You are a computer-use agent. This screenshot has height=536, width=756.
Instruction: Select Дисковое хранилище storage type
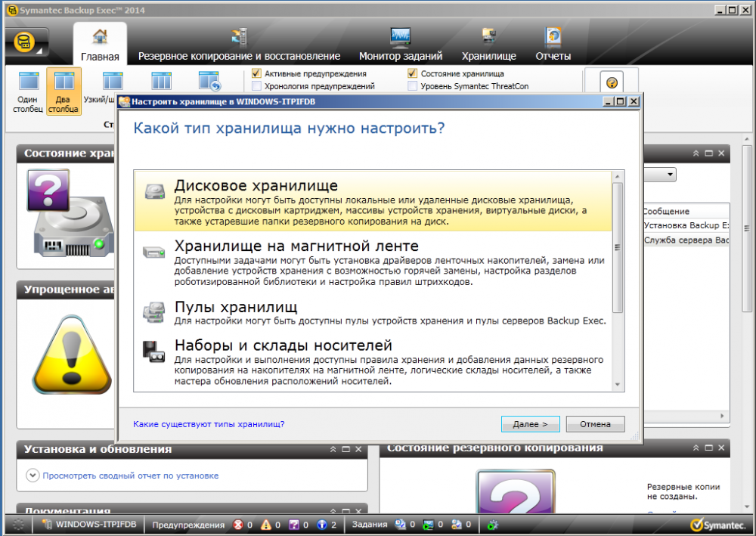(x=373, y=202)
